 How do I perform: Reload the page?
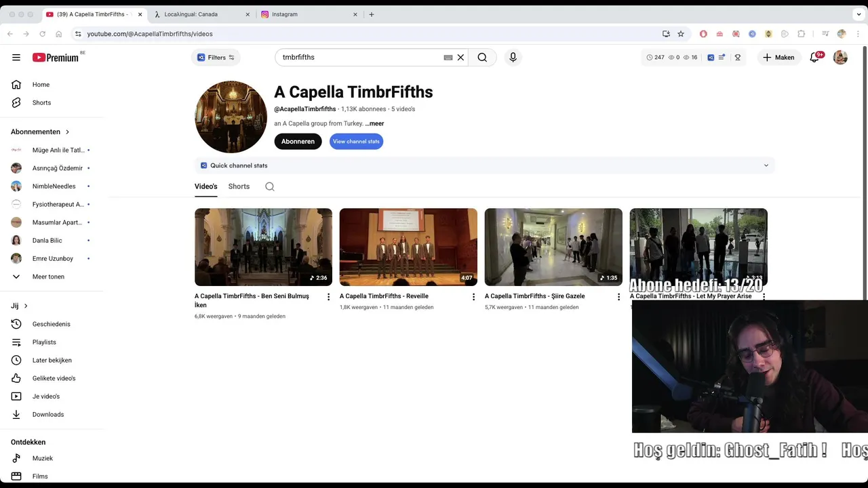tap(42, 34)
